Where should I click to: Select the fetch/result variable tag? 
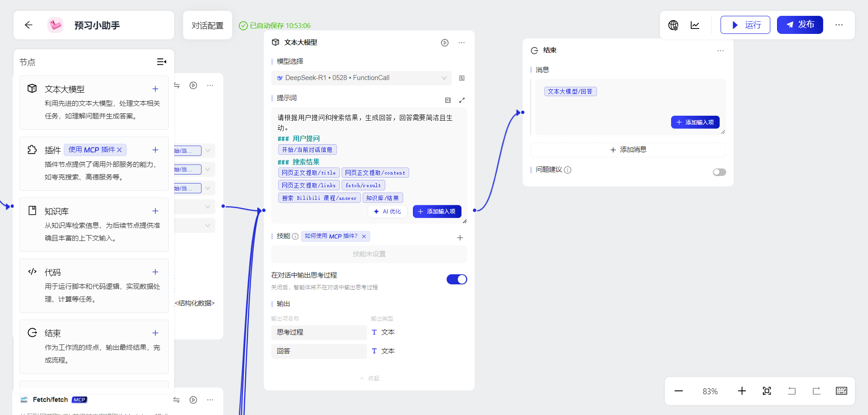(363, 185)
